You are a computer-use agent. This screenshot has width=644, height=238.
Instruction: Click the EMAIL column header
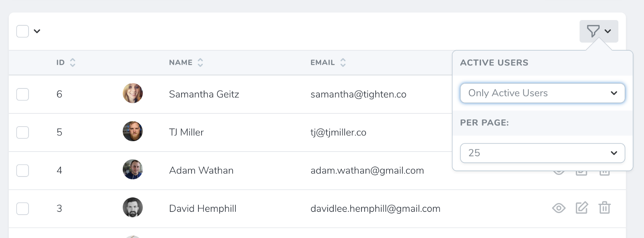pyautogui.click(x=322, y=63)
